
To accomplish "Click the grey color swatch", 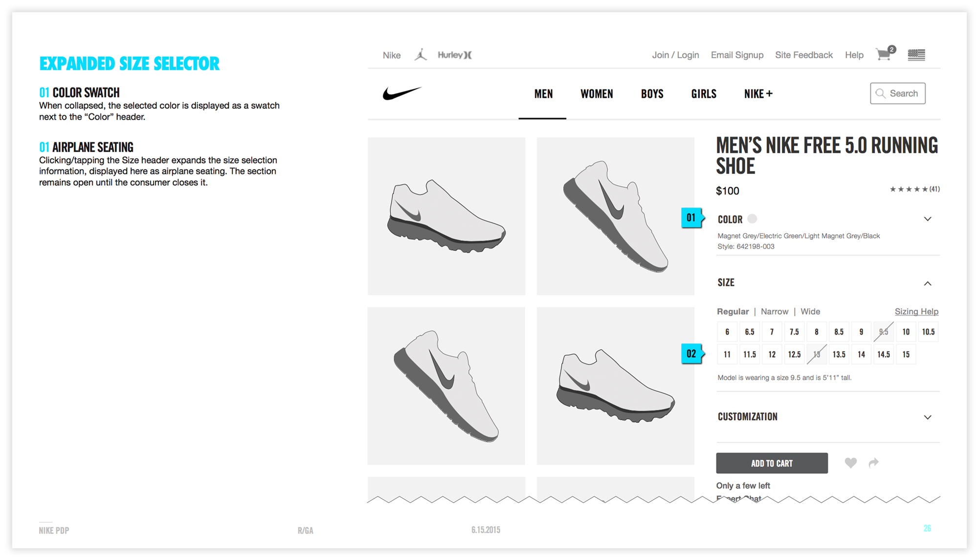I will tap(752, 219).
